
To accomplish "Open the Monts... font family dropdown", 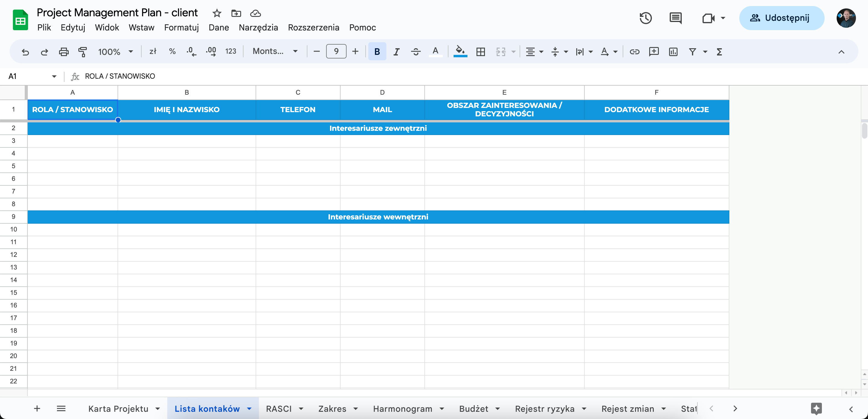I will tap(275, 51).
